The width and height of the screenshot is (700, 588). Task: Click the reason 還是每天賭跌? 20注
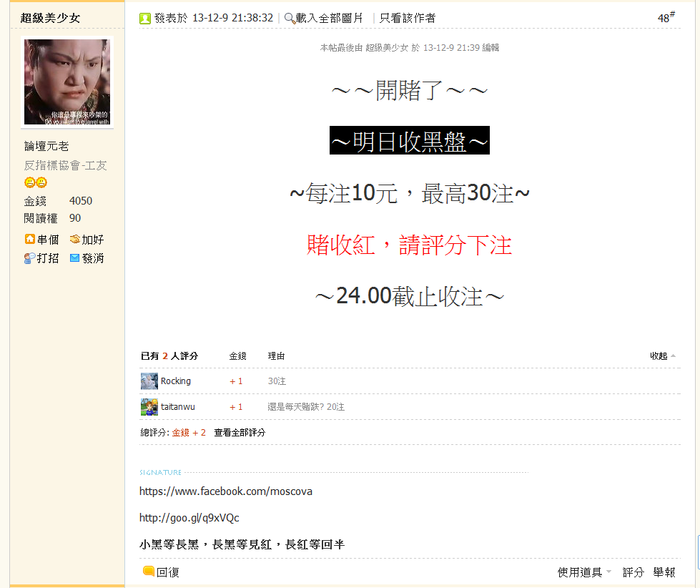pyautogui.click(x=306, y=407)
